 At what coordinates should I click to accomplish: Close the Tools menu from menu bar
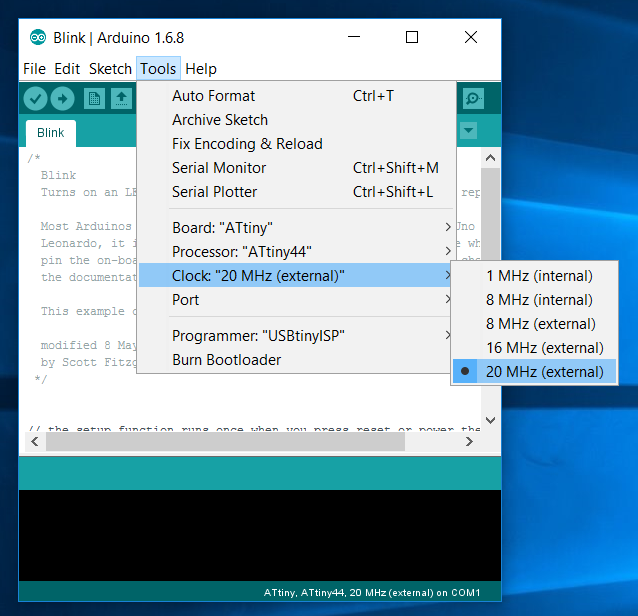(158, 69)
